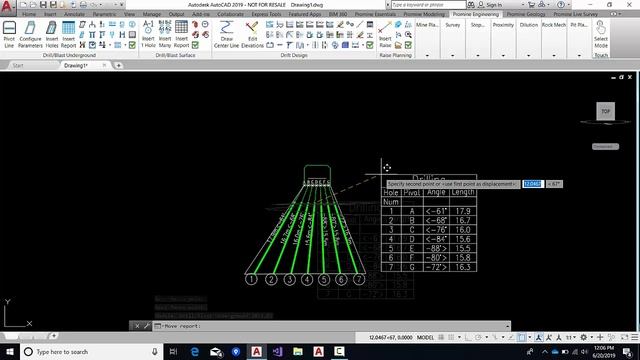This screenshot has height=360, width=640.
Task: Expand the Pit Pla... ribbon panel
Action: click(579, 55)
